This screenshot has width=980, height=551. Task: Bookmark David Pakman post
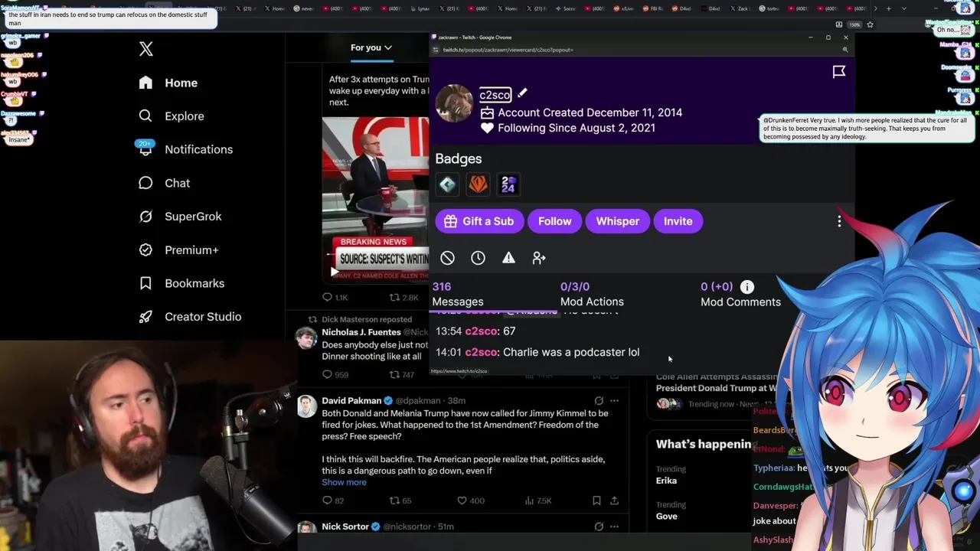coord(596,500)
